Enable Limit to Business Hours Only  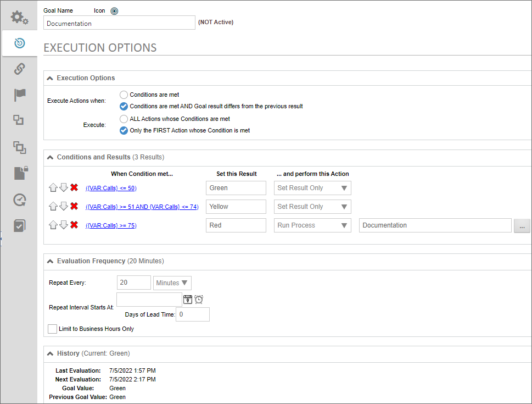point(53,329)
